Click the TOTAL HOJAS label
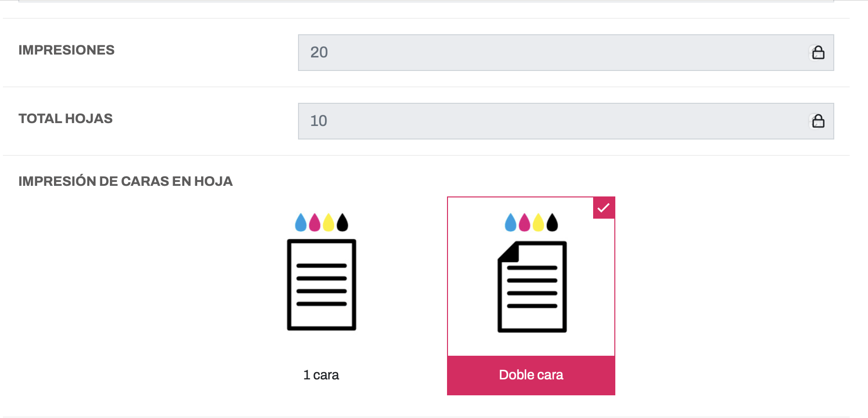The width and height of the screenshot is (868, 418). [66, 119]
